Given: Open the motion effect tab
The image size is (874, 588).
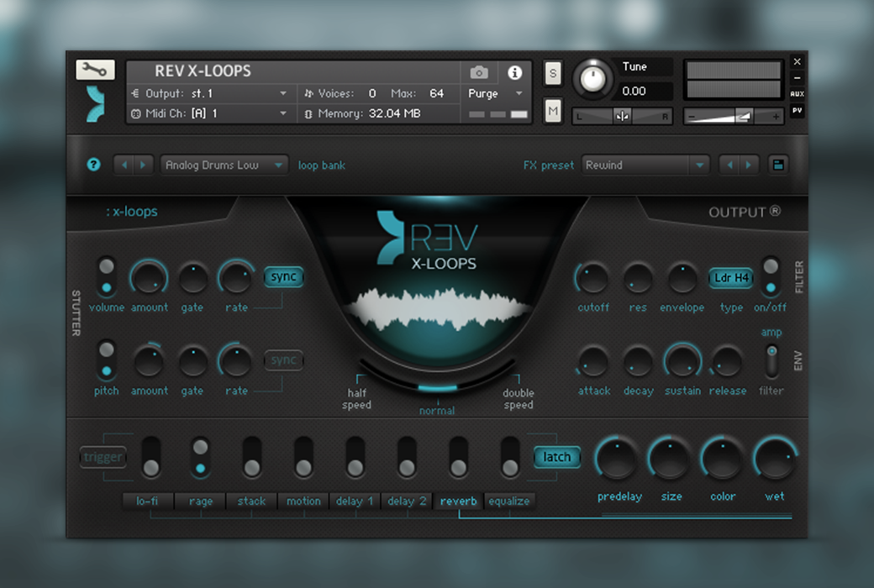Looking at the screenshot, I should coord(303,501).
